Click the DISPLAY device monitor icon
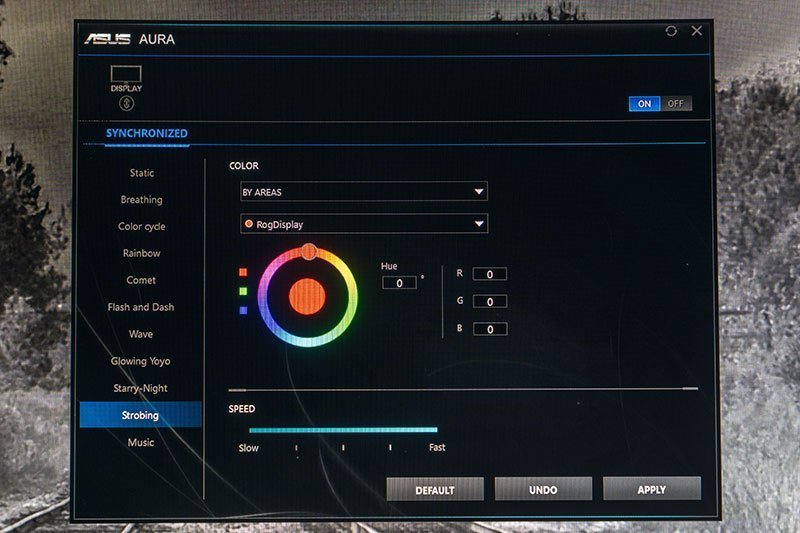 126,74
